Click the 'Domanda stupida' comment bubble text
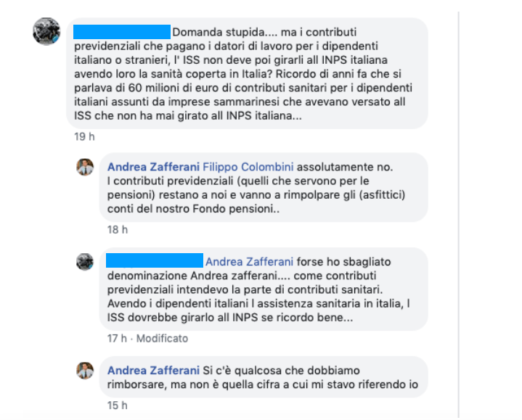 pyautogui.click(x=247, y=73)
